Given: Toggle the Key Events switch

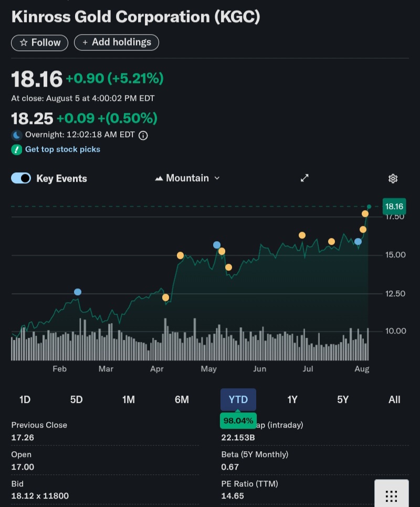Looking at the screenshot, I should (x=21, y=178).
